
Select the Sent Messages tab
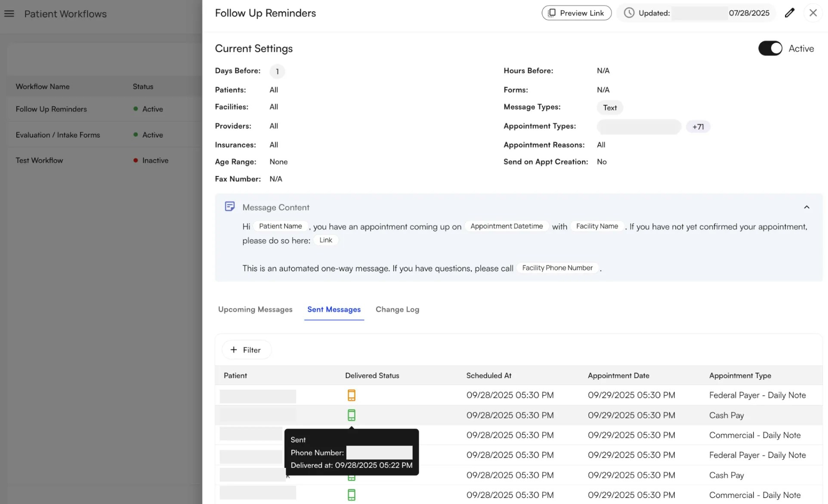334,309
